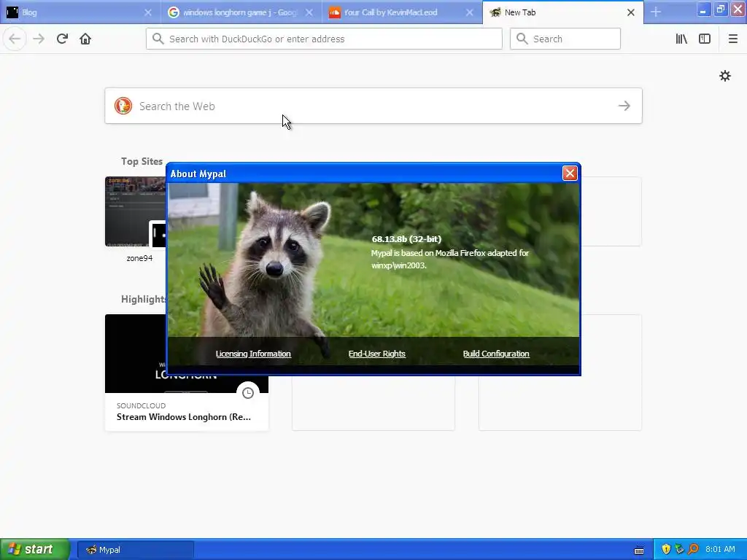Open the Home page button
747x560 pixels.
coord(85,39)
